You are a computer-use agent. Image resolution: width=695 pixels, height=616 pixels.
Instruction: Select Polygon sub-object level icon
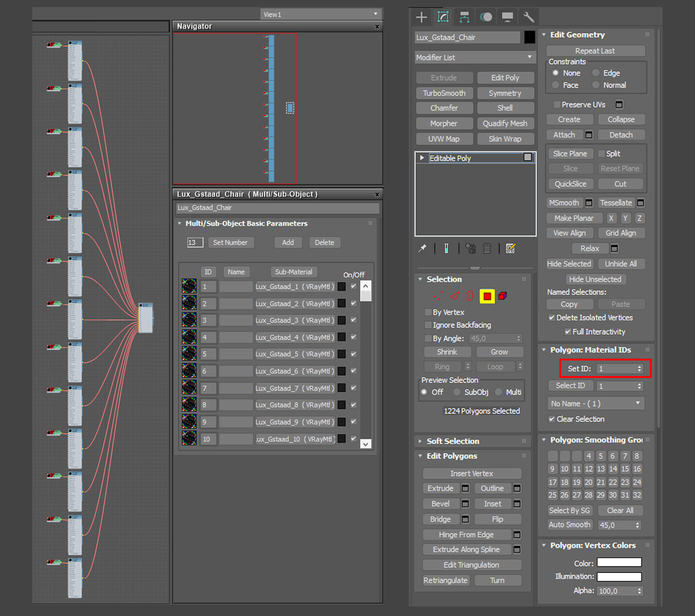[x=487, y=296]
